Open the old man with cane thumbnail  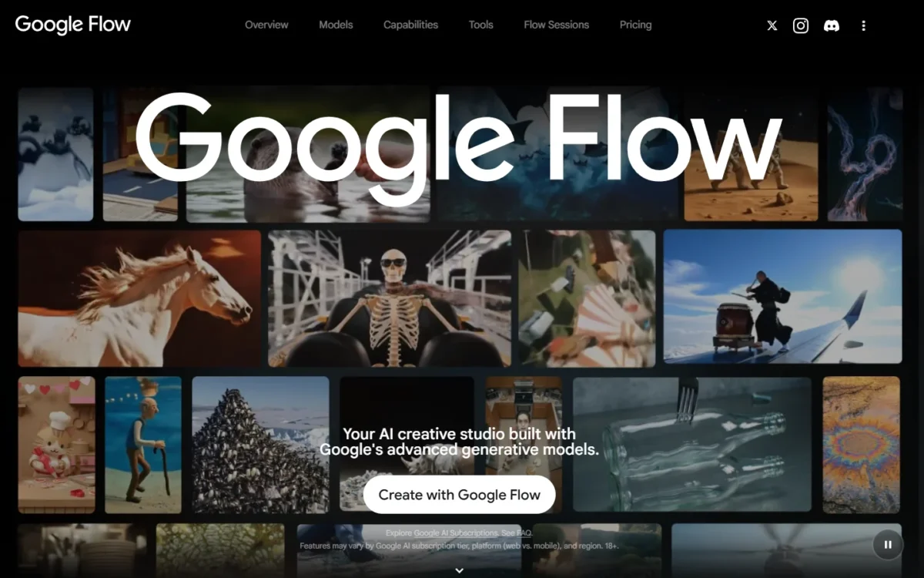pos(143,445)
